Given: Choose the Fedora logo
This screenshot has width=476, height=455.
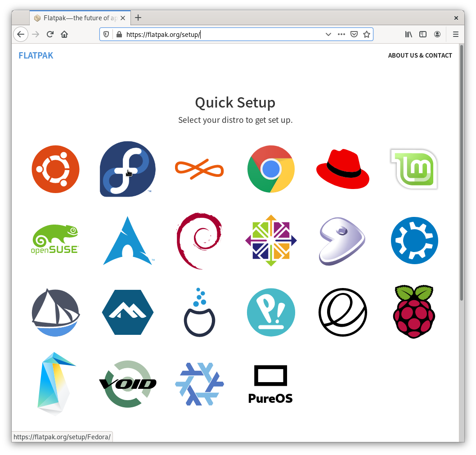Looking at the screenshot, I should [x=127, y=169].
